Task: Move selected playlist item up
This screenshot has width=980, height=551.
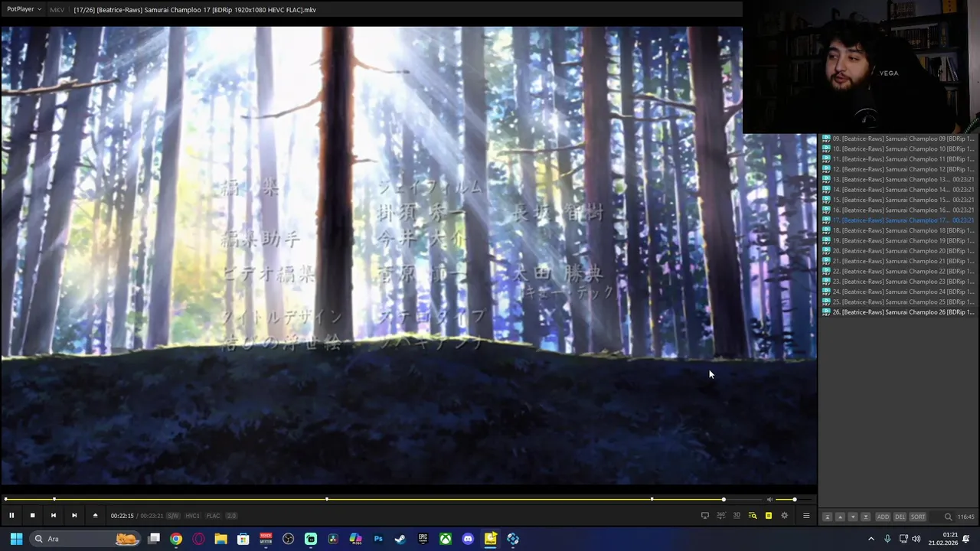Action: tap(840, 517)
